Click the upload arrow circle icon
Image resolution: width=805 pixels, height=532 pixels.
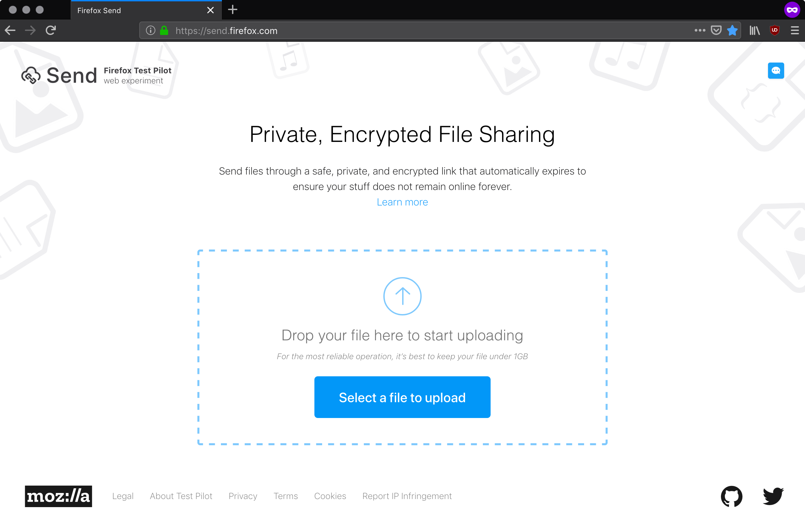pyautogui.click(x=402, y=296)
